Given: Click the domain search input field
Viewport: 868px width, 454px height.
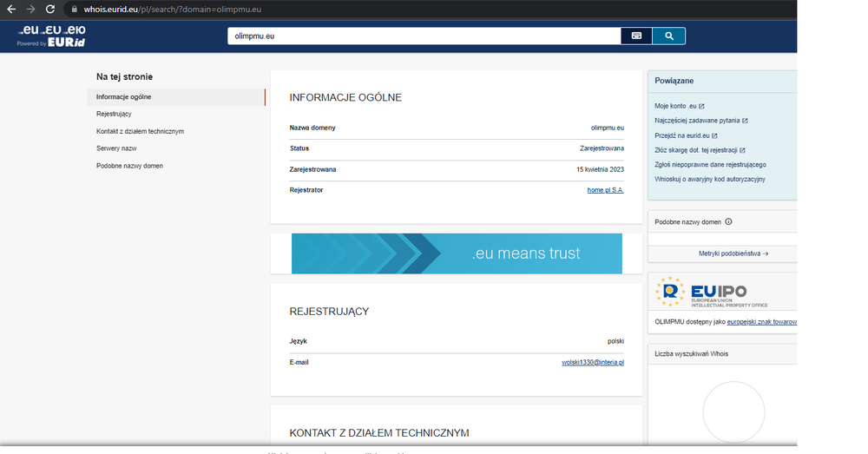Looking at the screenshot, I should (424, 36).
